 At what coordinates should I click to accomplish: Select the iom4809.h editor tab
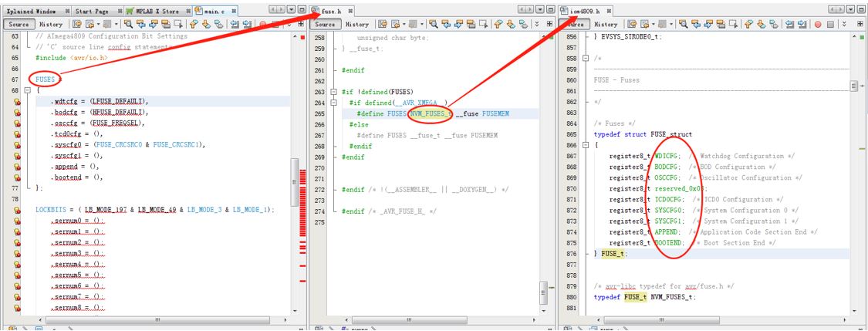[585, 11]
